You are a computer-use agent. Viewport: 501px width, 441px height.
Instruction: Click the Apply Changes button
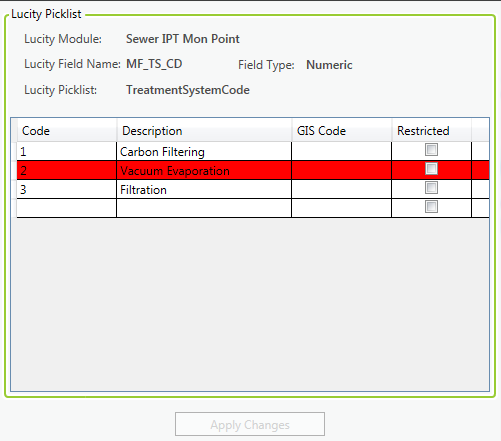[250, 424]
